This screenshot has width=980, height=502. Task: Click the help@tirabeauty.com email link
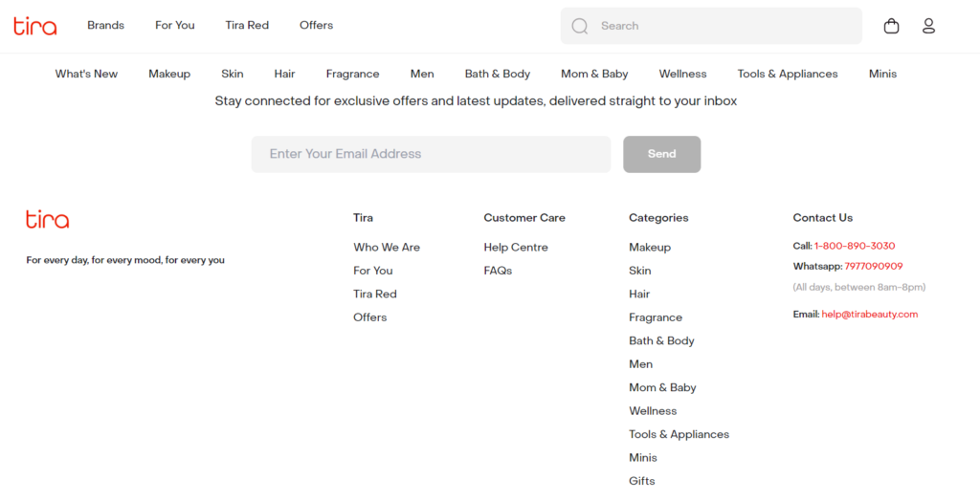869,315
